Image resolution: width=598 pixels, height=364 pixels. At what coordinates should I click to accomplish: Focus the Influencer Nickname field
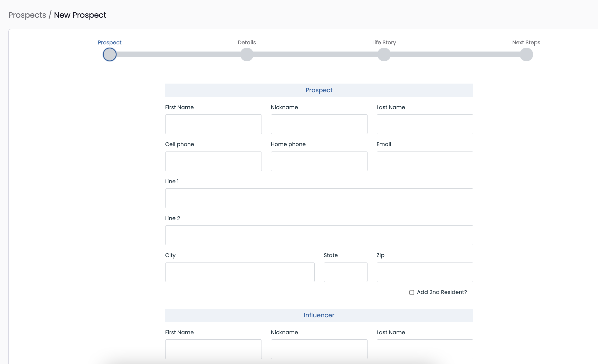pos(319,349)
